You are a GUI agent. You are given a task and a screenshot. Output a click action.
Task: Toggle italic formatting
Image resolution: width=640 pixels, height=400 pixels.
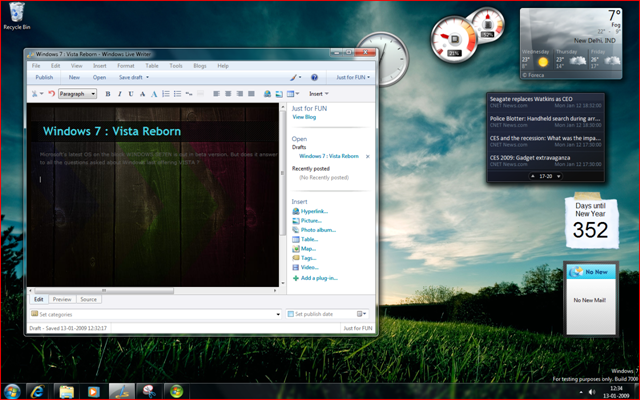120,94
